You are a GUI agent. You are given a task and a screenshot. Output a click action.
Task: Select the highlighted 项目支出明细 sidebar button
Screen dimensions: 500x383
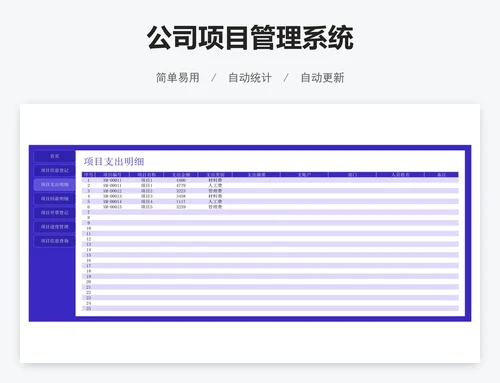tap(54, 184)
